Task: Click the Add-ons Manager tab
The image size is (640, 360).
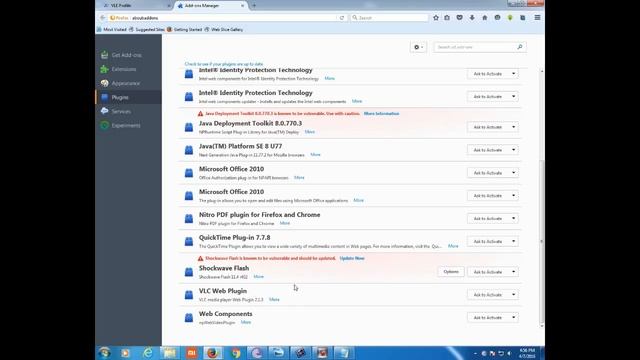Action: 210,6
